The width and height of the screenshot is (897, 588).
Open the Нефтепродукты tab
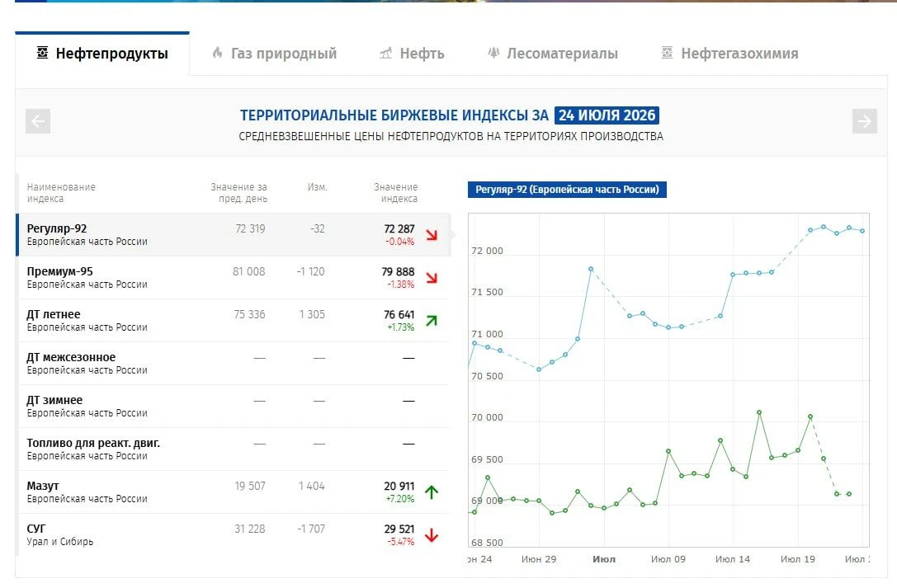[102, 54]
